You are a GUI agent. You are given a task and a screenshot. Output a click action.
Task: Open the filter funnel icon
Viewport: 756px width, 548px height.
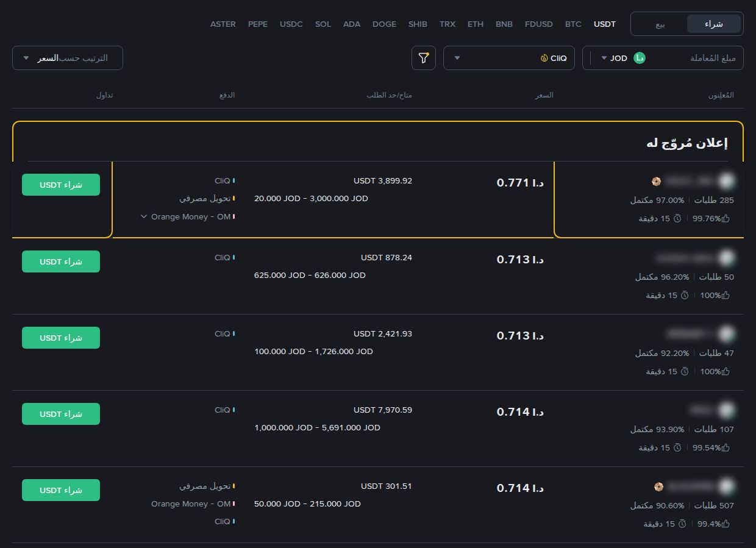(x=424, y=58)
